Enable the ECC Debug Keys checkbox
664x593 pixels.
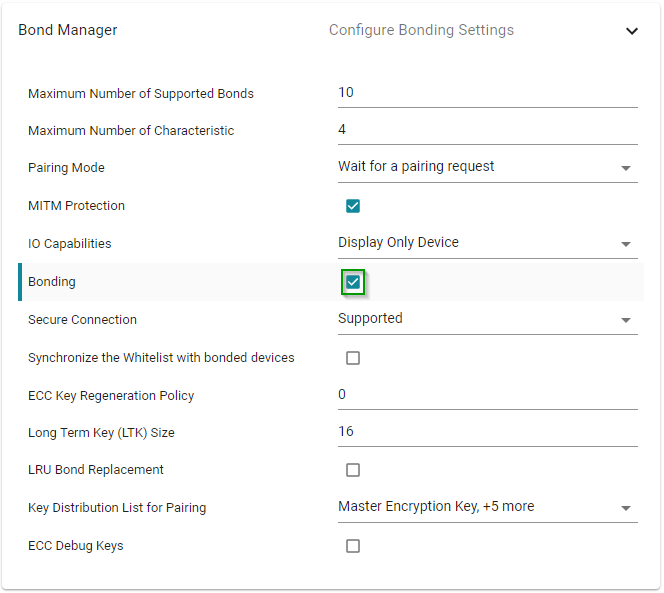353,546
